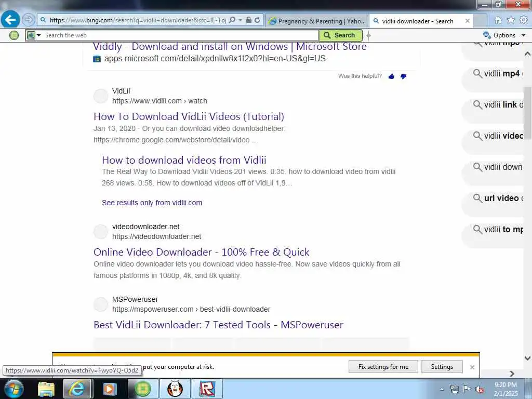Close the vidlii downloader tab
This screenshot has width=532, height=399.
point(467,21)
